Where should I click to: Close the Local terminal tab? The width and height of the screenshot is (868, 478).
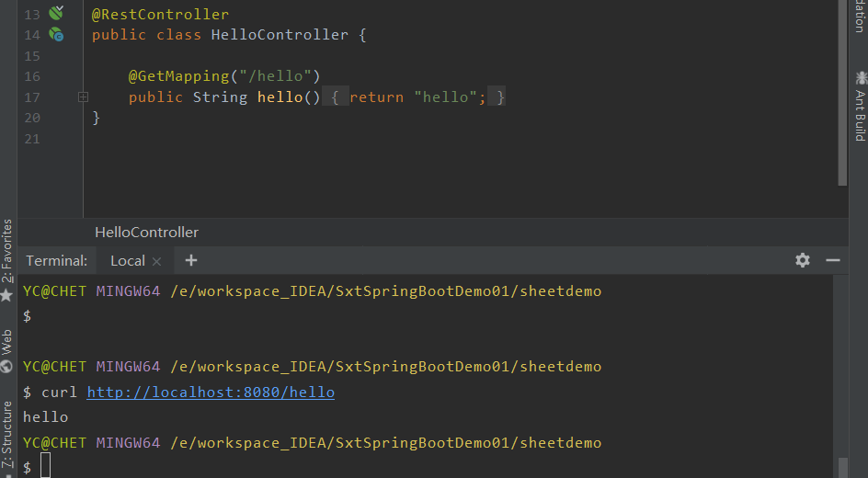click(156, 261)
